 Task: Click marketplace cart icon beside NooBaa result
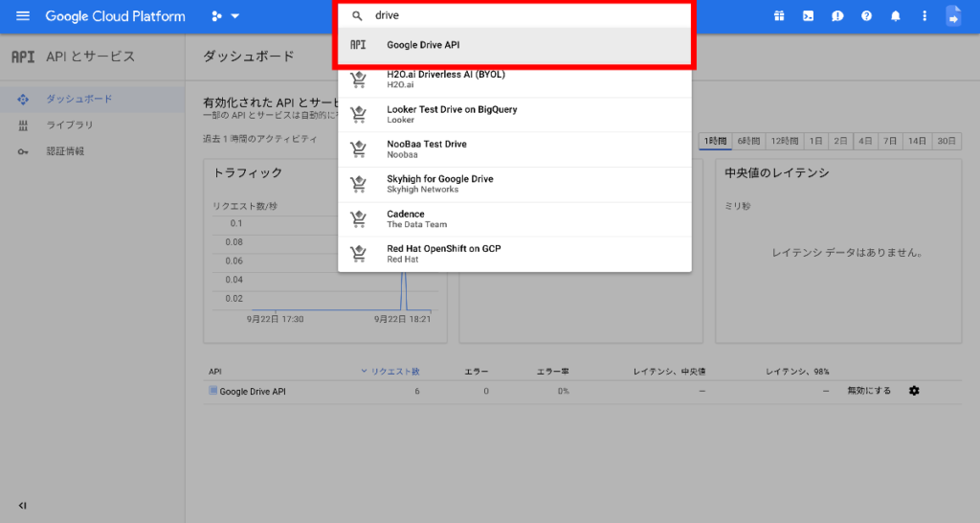[358, 148]
